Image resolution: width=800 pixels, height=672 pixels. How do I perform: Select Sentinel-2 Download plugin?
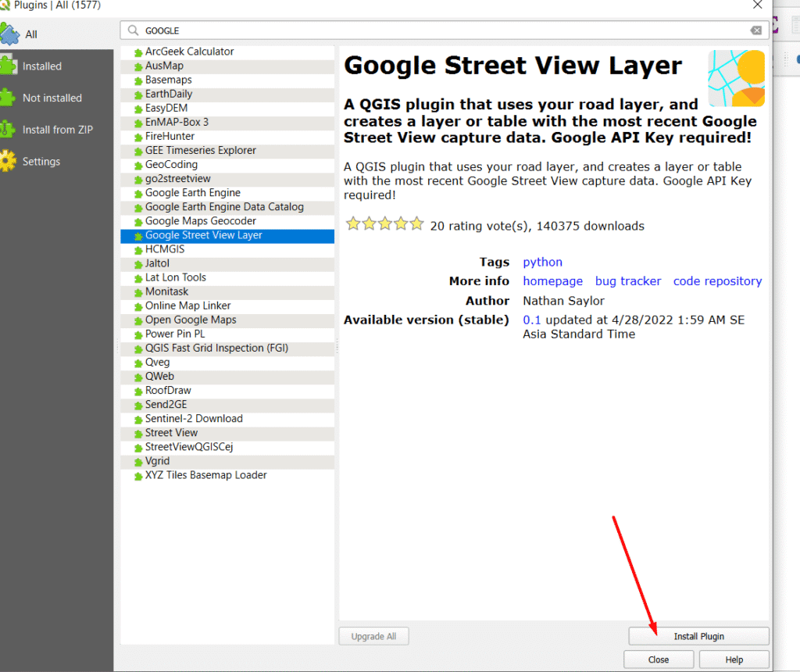click(x=227, y=418)
